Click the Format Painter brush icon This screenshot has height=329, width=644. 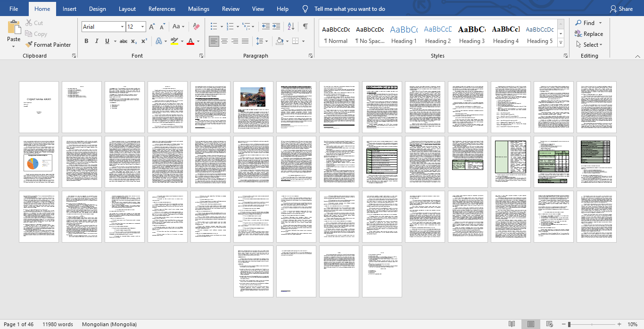[x=29, y=45]
